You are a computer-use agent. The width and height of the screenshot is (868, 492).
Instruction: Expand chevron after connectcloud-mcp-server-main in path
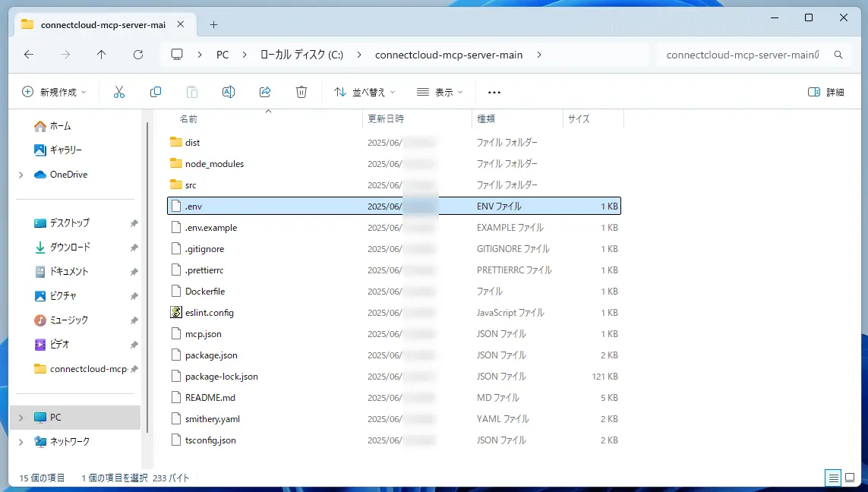click(x=539, y=55)
